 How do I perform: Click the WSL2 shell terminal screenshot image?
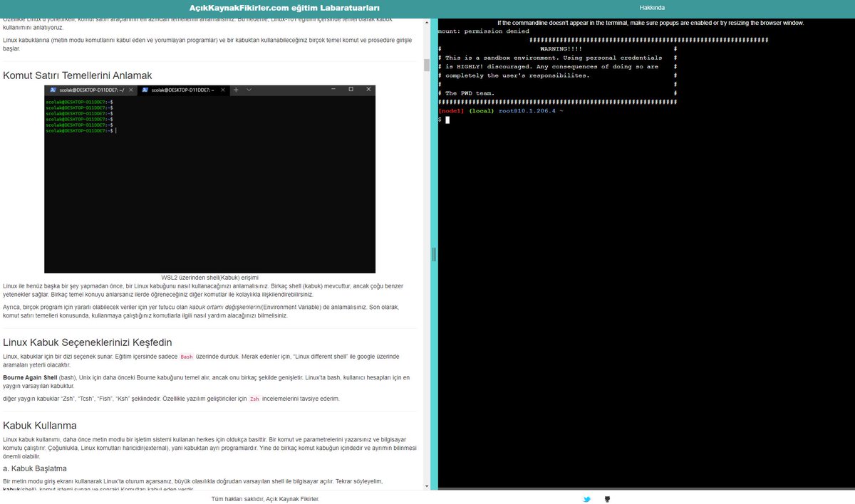(209, 179)
